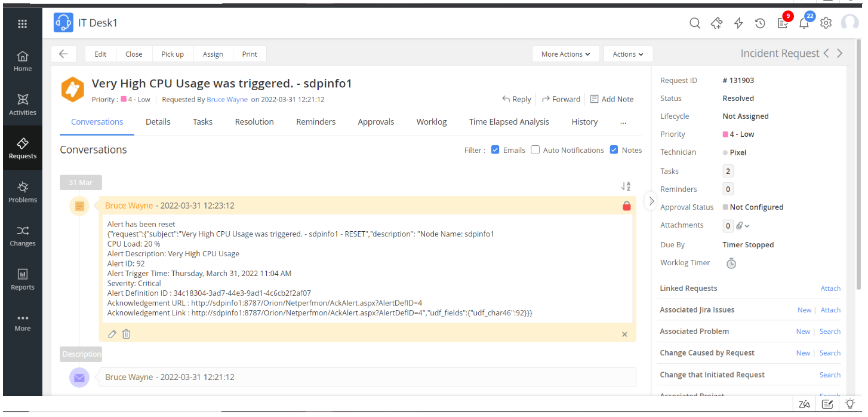Screen dimensions: 868x417
Task: Click Attach for Linked Requests
Action: (830, 289)
